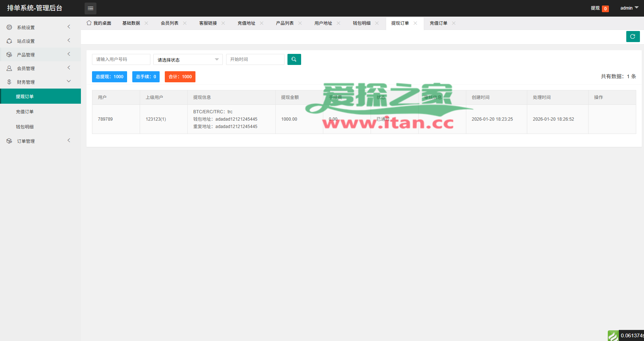Click the gear icon beside 系统设置
The image size is (644, 341).
pyautogui.click(x=9, y=27)
